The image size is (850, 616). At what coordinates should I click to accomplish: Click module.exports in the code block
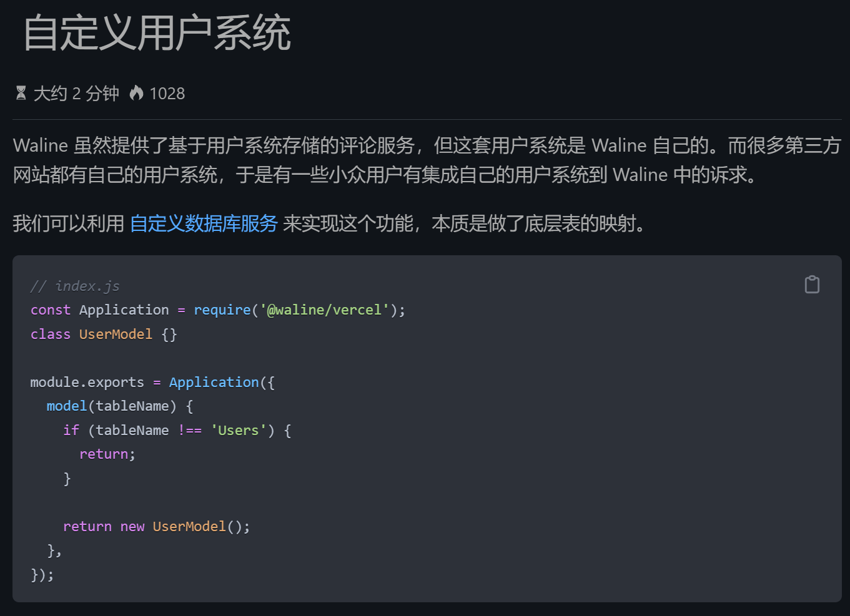point(87,383)
